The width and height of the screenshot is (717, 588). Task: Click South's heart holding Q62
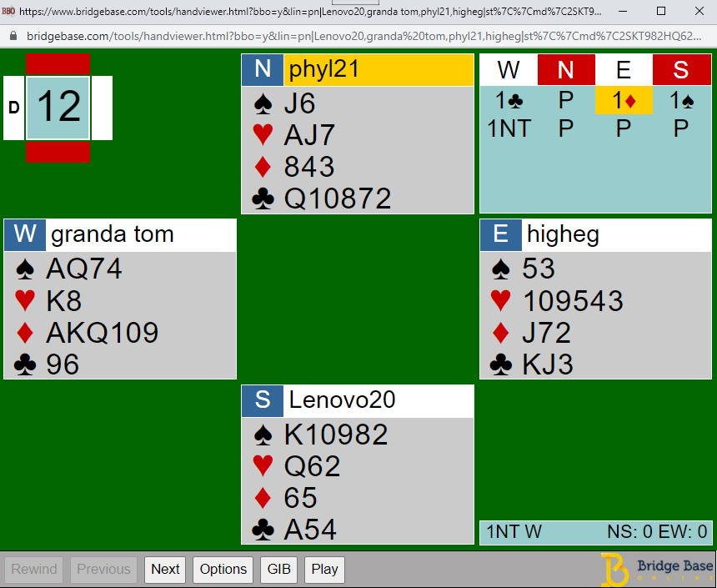(313, 466)
